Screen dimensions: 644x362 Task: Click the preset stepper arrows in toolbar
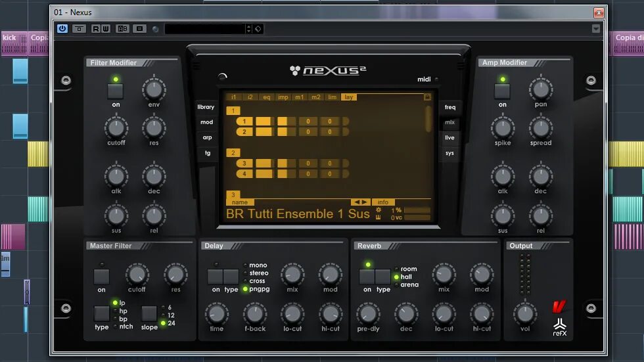248,29
